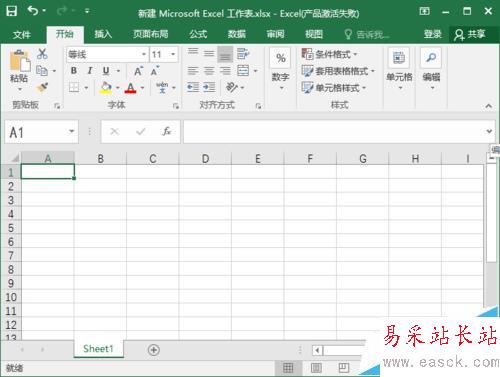Click the Paste icon
Image resolution: width=500 pixels, height=377 pixels.
tap(19, 61)
